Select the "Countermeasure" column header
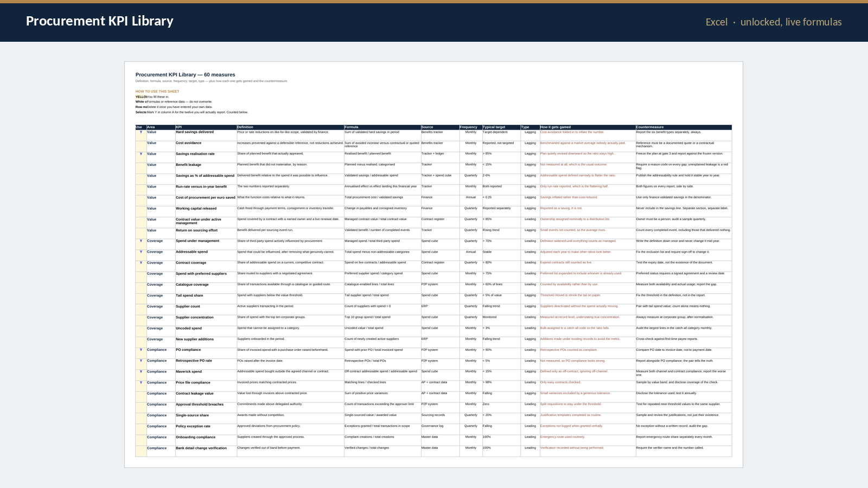The height and width of the screenshot is (488, 868). [684, 127]
